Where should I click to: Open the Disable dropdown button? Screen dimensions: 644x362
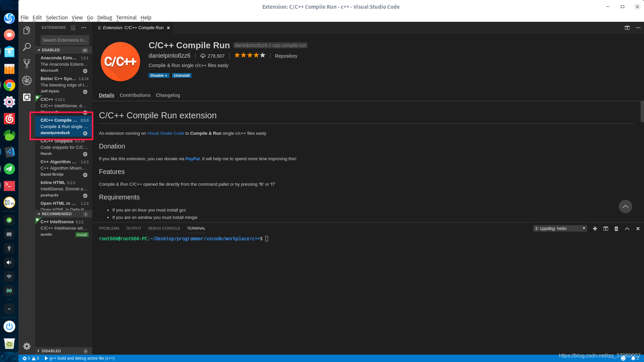pos(159,76)
